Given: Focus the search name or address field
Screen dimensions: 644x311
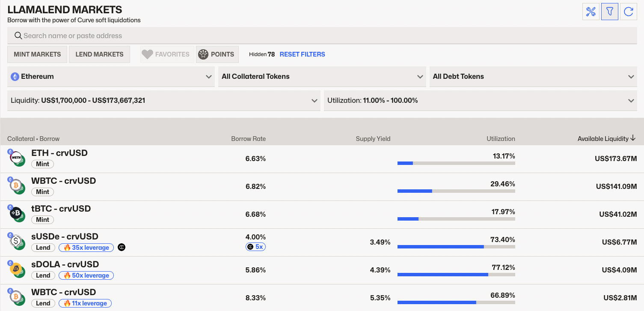Looking at the screenshot, I should (322, 36).
